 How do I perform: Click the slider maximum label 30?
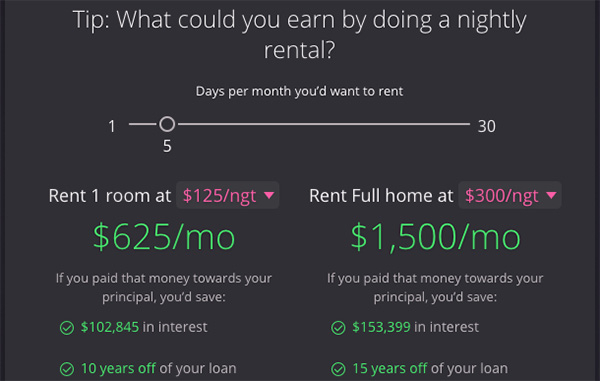[487, 126]
